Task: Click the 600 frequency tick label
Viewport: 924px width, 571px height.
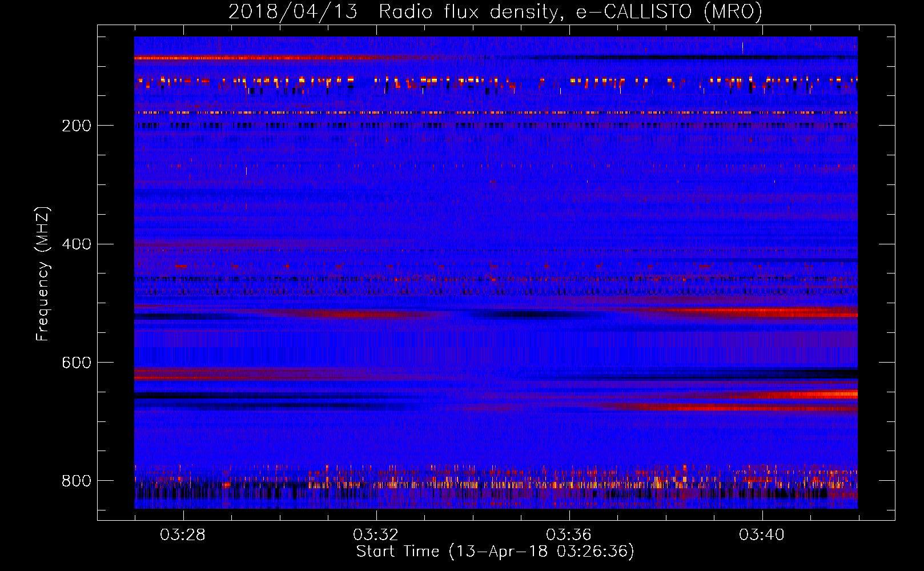Action: tap(77, 363)
